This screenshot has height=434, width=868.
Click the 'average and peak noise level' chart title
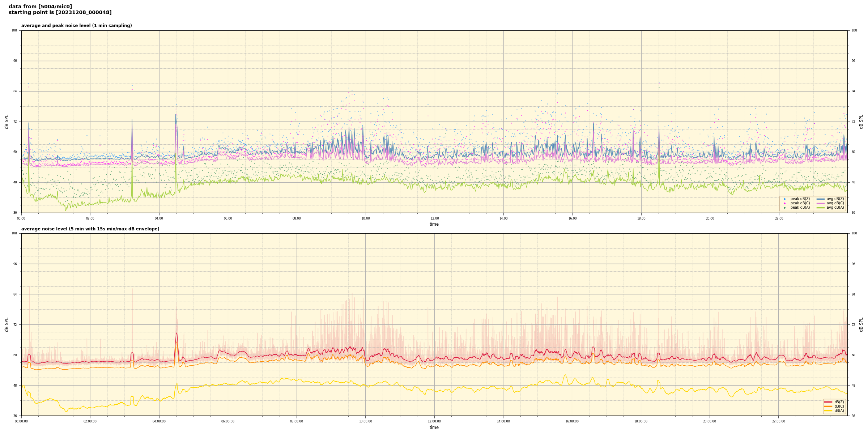(76, 26)
